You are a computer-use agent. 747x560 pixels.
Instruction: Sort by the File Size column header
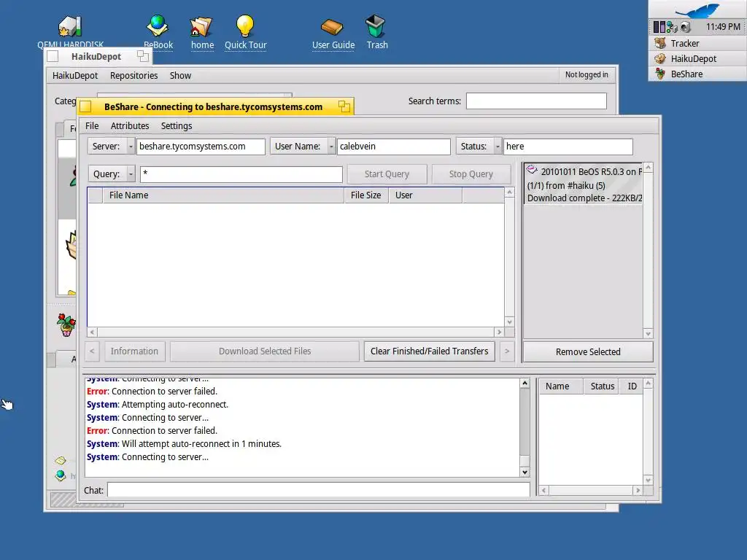pyautogui.click(x=366, y=195)
